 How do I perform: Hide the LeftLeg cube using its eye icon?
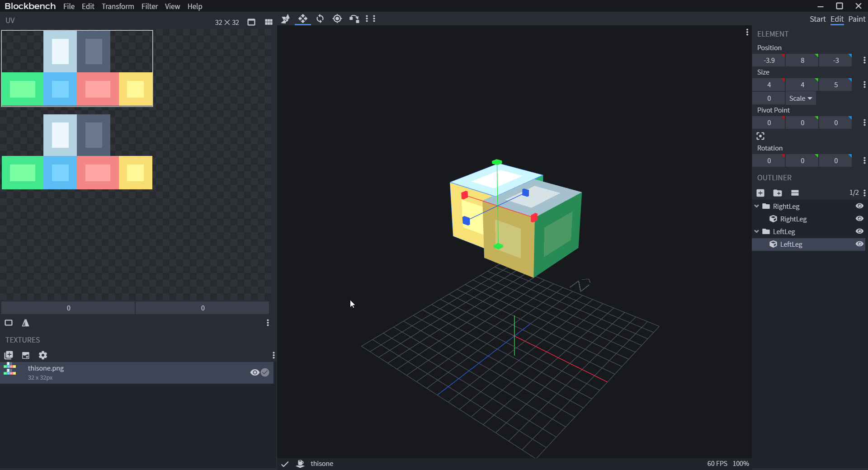point(859,244)
